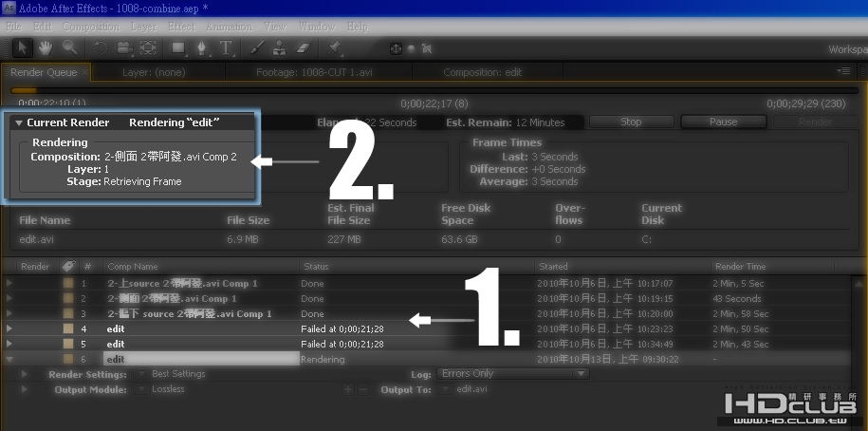Select the Eraser tool
868x431 pixels.
(304, 48)
